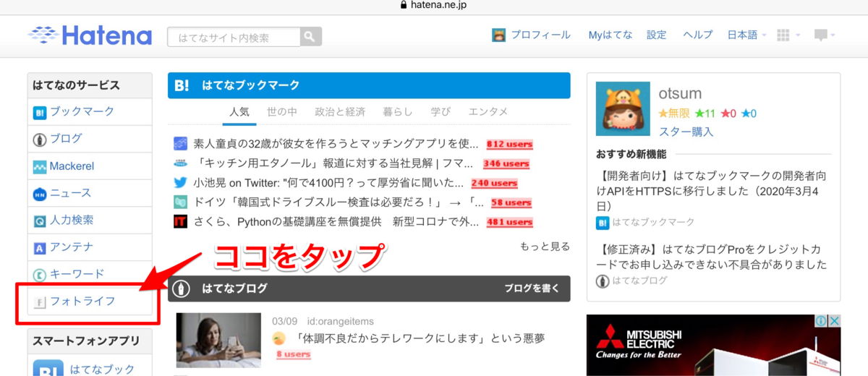This screenshot has height=376, width=868.
Task: Open otsum's large avatar image
Action: click(623, 108)
